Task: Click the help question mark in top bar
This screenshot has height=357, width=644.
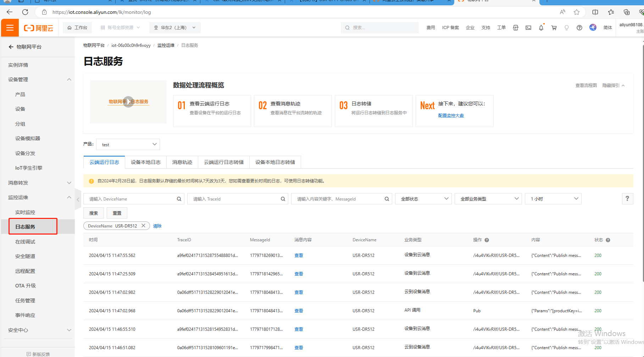Action: [579, 28]
